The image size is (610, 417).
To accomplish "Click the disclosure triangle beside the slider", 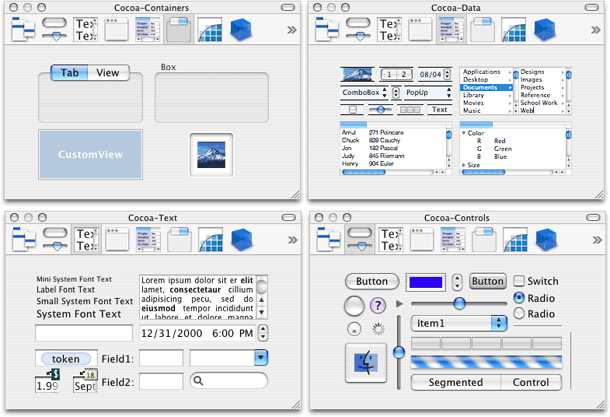I will pyautogui.click(x=399, y=303).
